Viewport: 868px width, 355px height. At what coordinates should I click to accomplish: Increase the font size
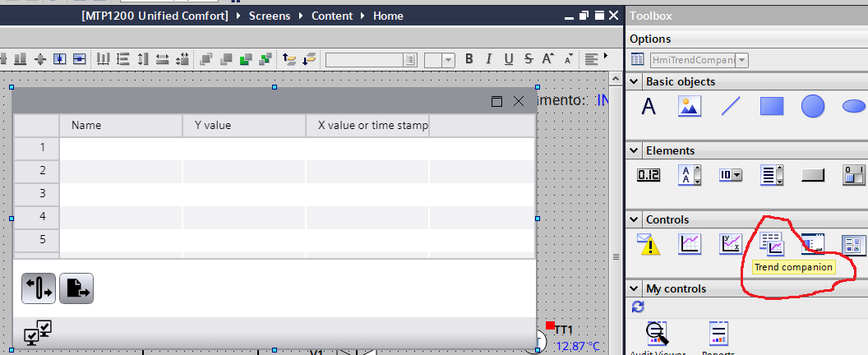[548, 59]
